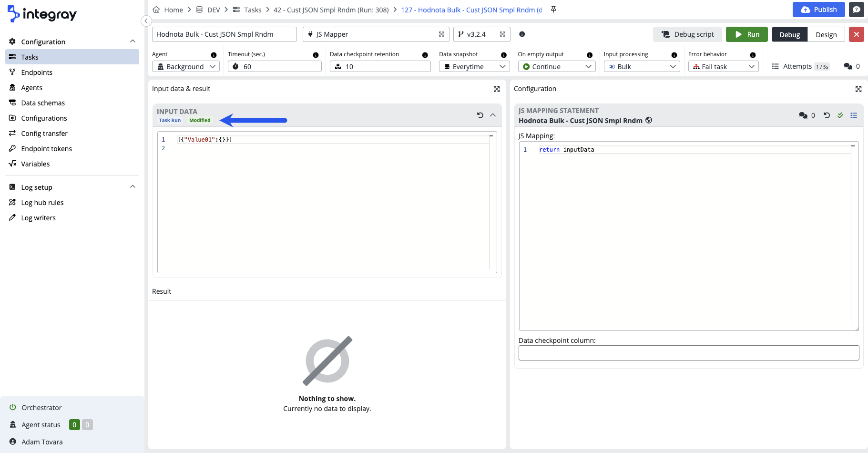Open the Agent Background dropdown
Screen dimensions: 868x453
pyautogui.click(x=186, y=67)
